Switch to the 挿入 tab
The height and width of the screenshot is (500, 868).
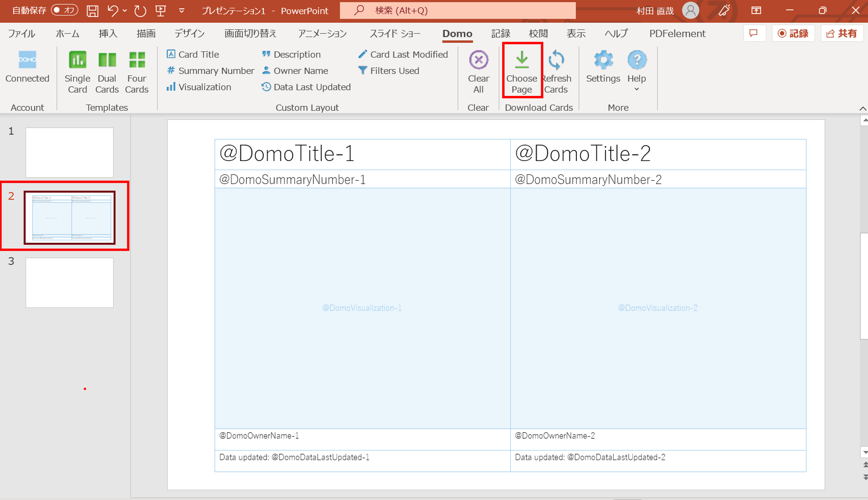pyautogui.click(x=108, y=33)
